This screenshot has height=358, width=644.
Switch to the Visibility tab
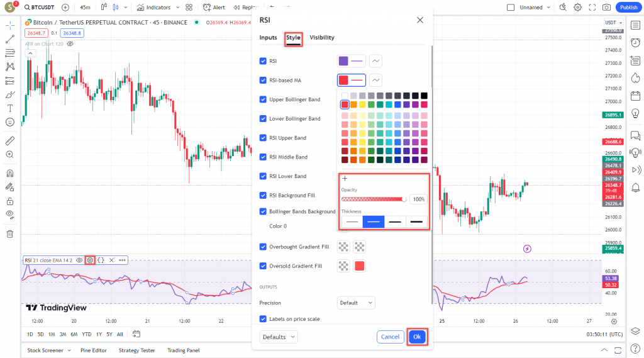(x=322, y=37)
